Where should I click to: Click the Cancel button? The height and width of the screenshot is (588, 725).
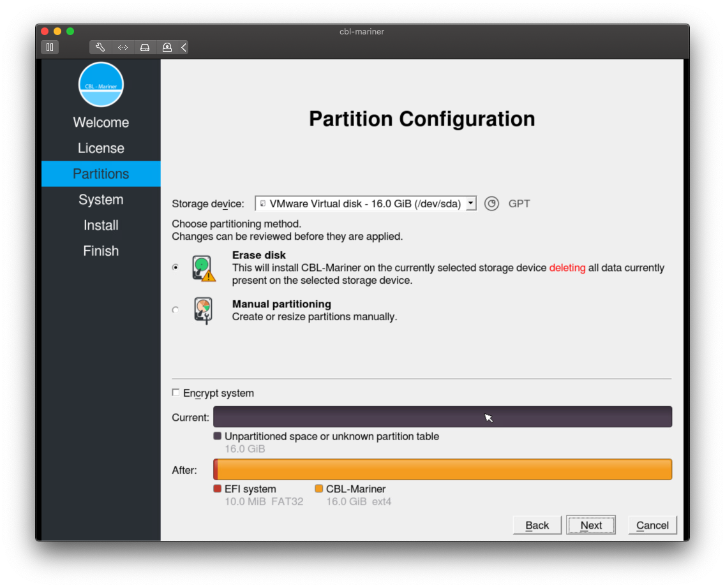(652, 526)
